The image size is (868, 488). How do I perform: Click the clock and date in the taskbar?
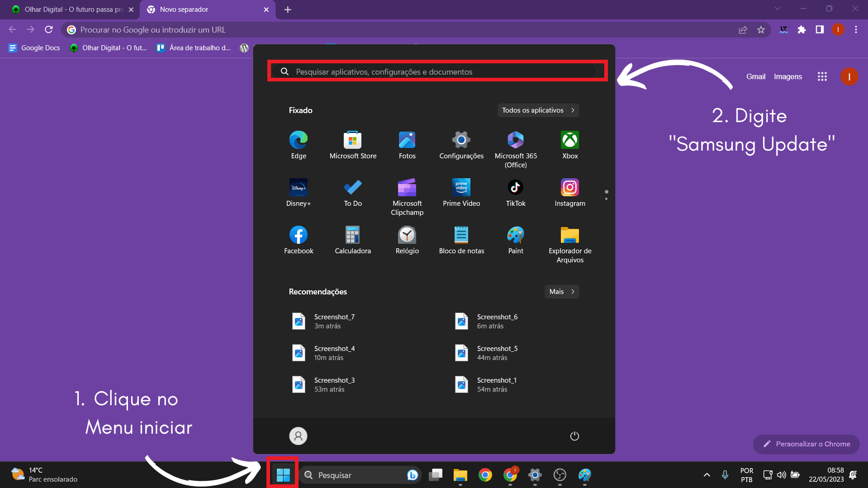point(826,475)
